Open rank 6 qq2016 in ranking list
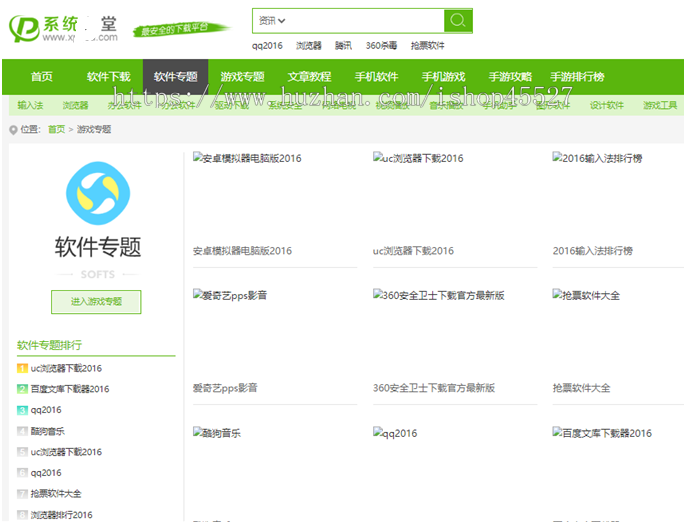686x524 pixels. 46,473
